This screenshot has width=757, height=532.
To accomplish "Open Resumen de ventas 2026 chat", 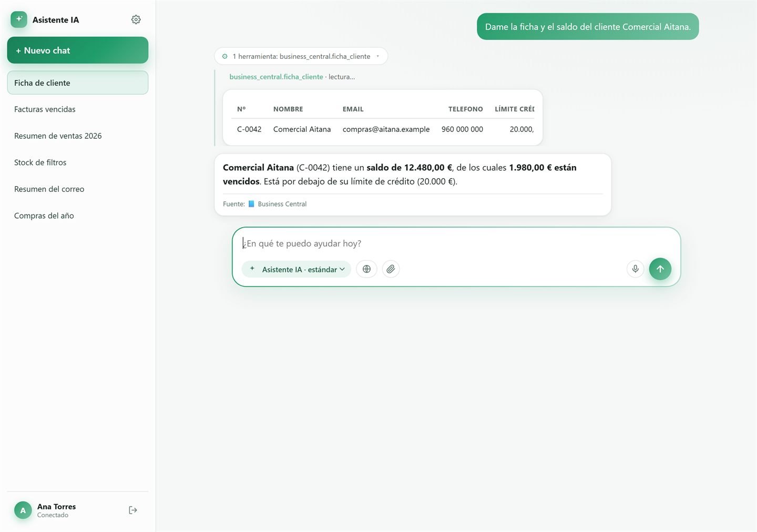I will coord(78,136).
